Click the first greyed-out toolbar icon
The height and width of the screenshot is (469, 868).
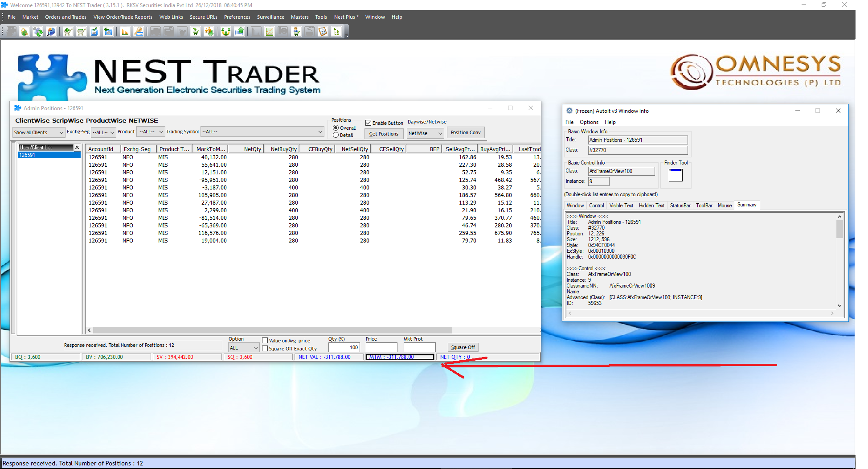tap(11, 32)
